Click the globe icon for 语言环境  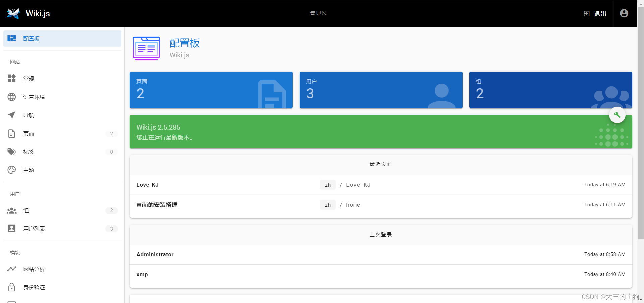click(x=12, y=97)
